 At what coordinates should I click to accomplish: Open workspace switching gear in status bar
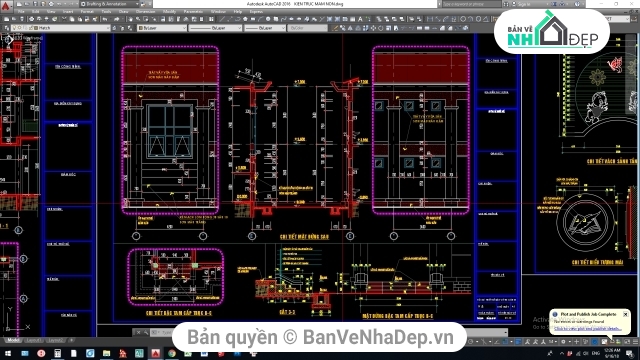pyautogui.click(x=563, y=342)
